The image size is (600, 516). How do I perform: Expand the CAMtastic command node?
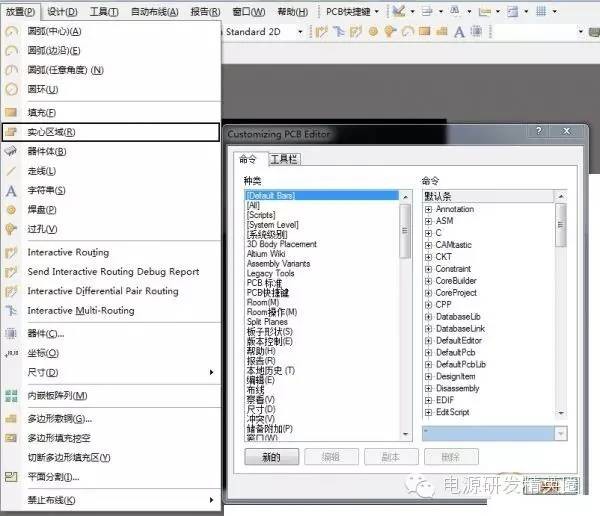tap(429, 245)
